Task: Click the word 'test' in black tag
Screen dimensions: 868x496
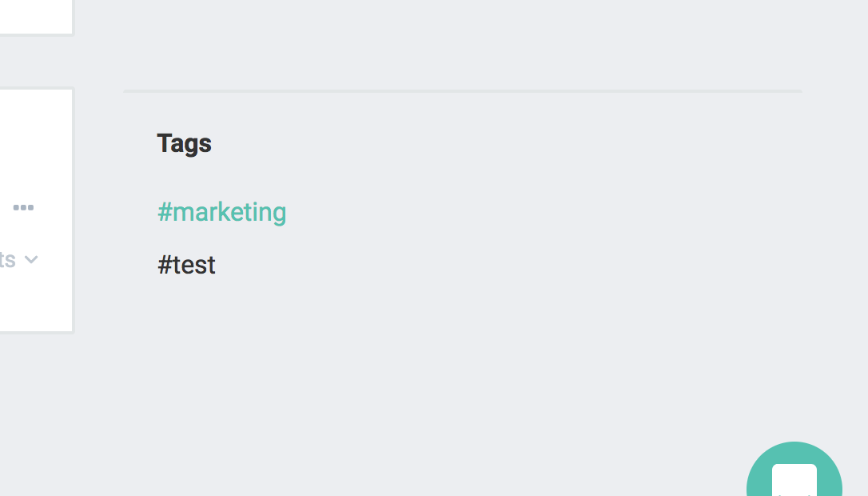Action: pyautogui.click(x=194, y=265)
